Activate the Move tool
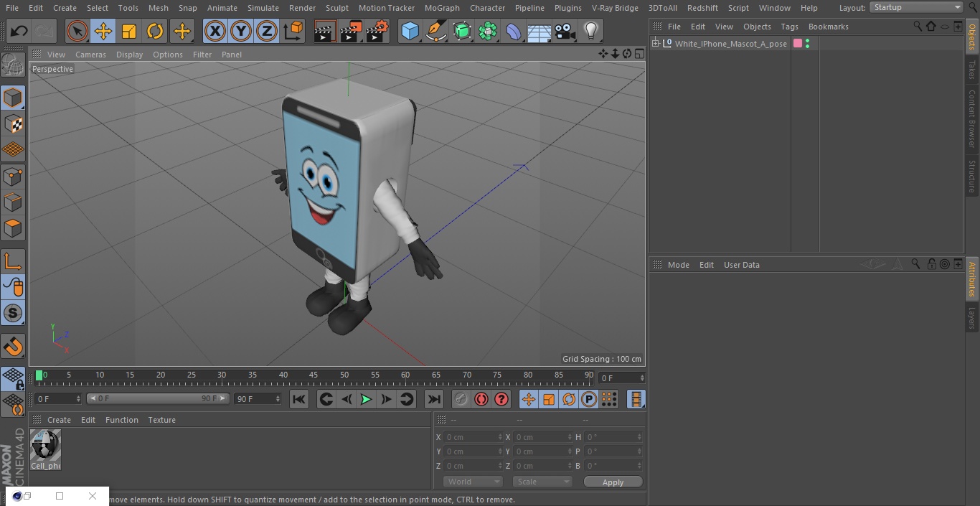 pos(103,31)
